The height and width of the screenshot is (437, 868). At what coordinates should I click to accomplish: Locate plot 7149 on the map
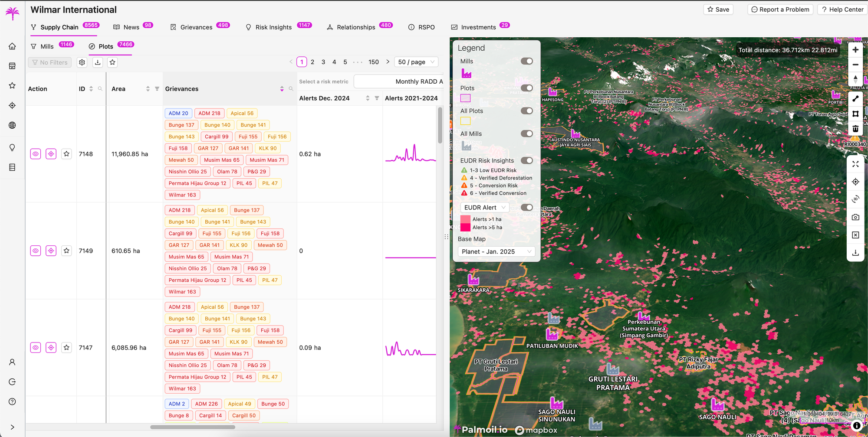click(x=51, y=251)
